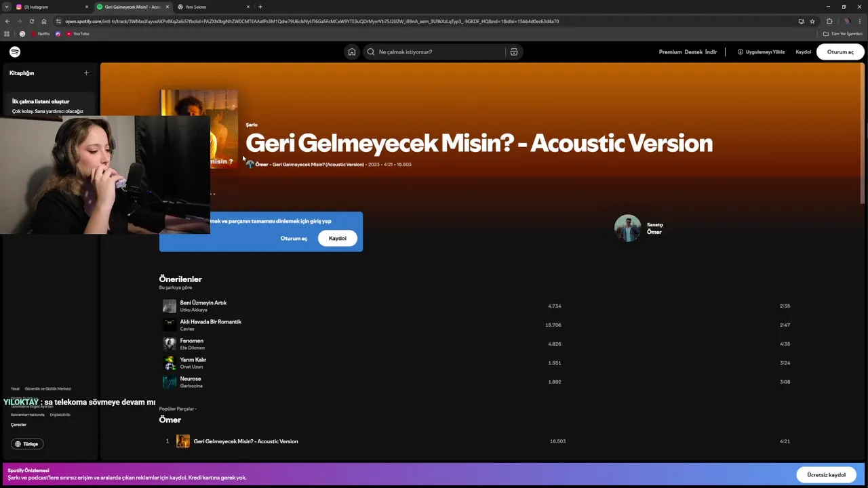Click the plus icon next to Kitaplığın
Viewport: 868px width, 488px height.
pyautogui.click(x=86, y=73)
